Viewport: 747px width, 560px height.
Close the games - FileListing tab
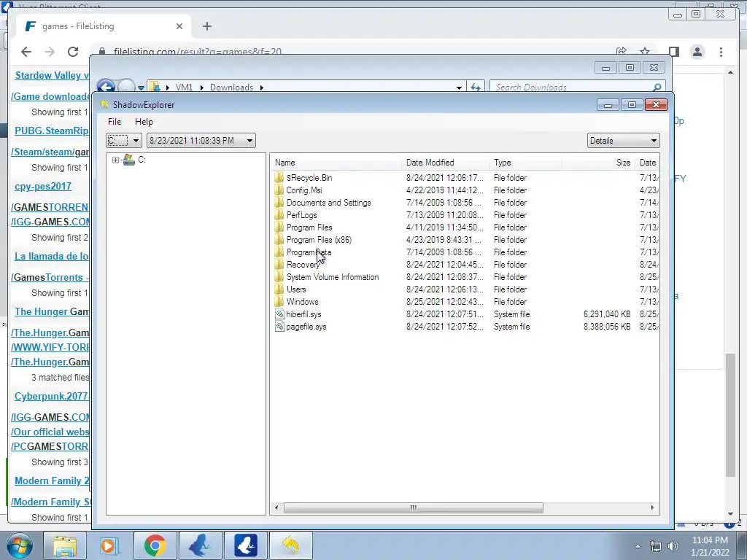179,26
